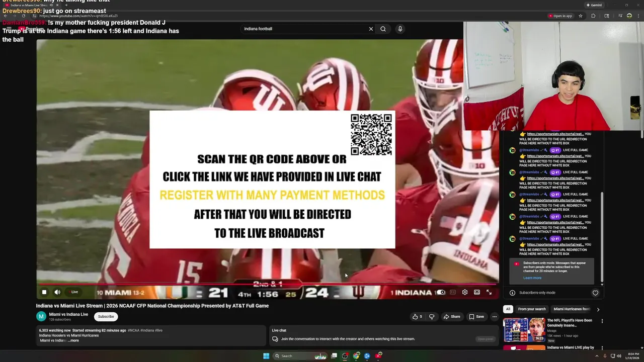Select From your search chip
Viewport: 644px width, 362px height.
tap(532, 309)
